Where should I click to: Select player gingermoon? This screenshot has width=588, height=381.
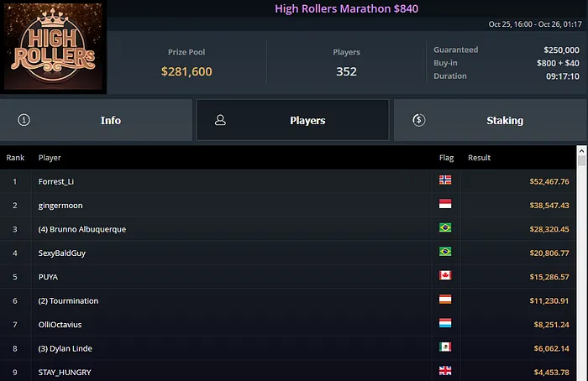pyautogui.click(x=60, y=206)
